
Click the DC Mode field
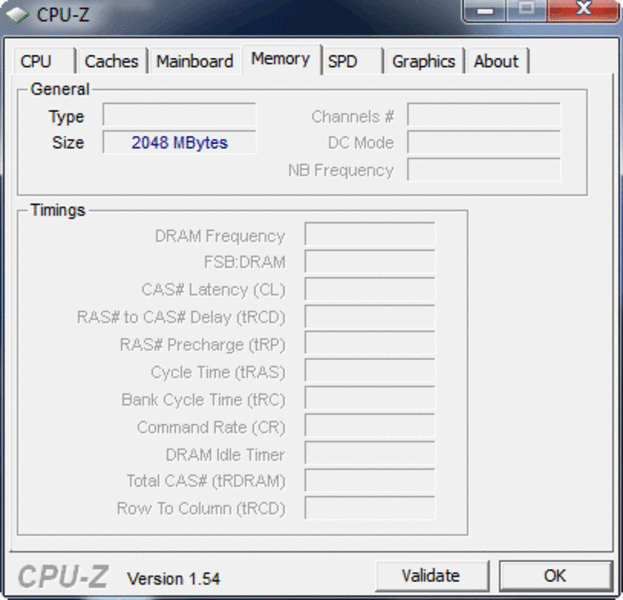(484, 142)
